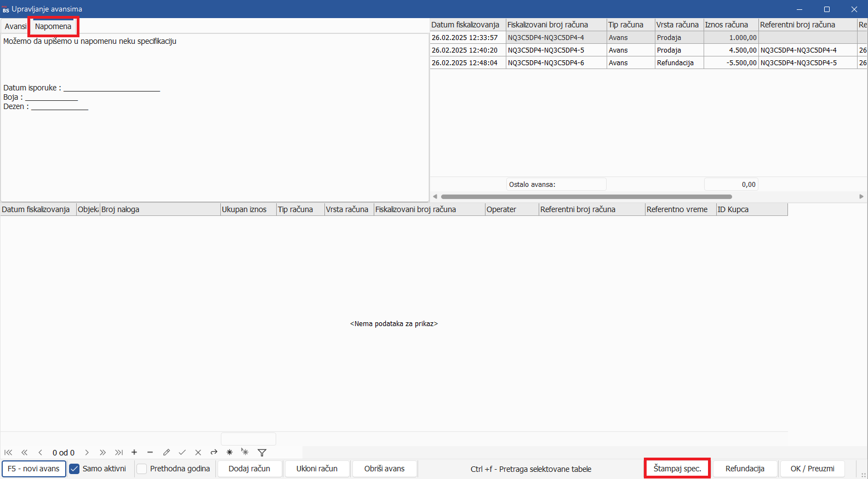Click the asterisk bookmark icon
Screen dimensions: 868x479
[230, 453]
